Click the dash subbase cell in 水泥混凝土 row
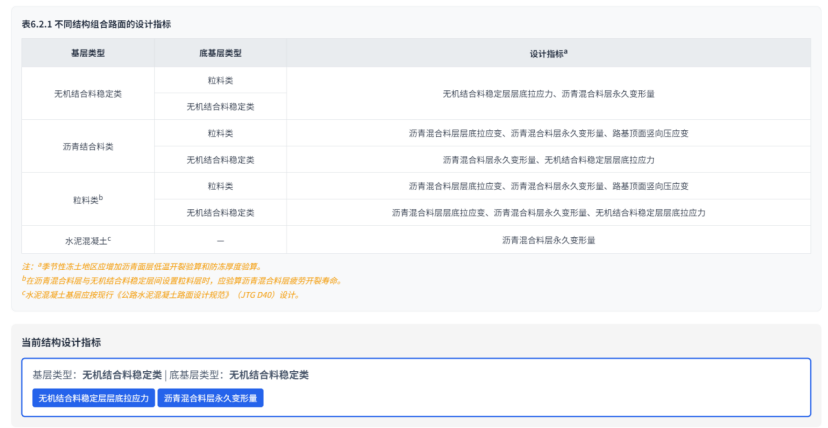The width and height of the screenshot is (828, 428). click(x=220, y=240)
